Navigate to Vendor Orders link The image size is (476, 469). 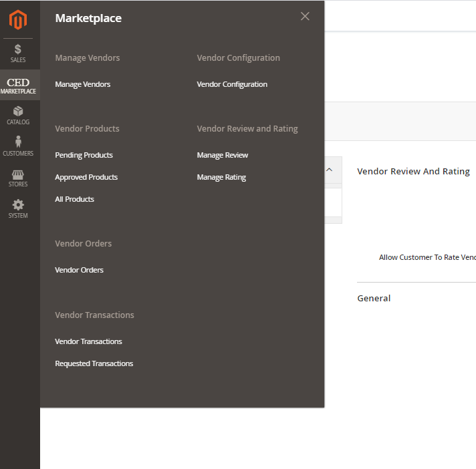(79, 271)
